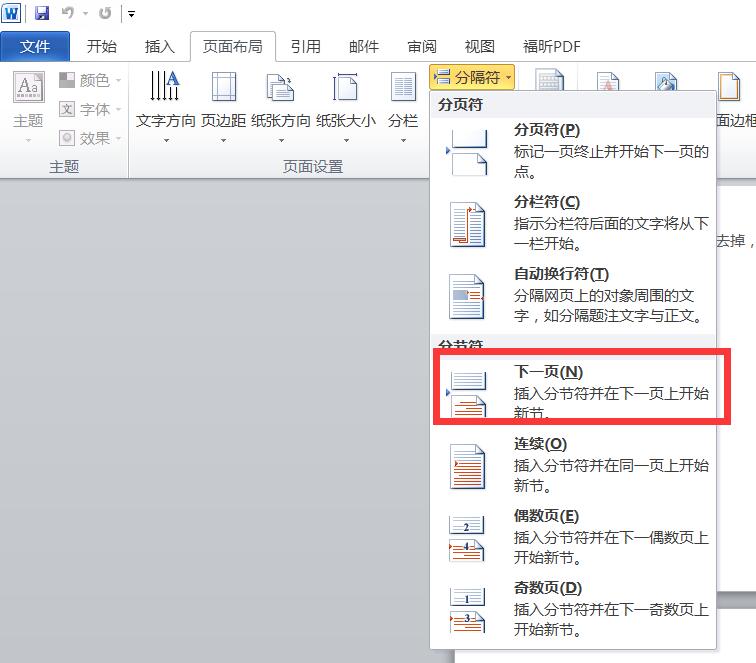
Task: Switch to the 视图 tab
Action: click(480, 47)
